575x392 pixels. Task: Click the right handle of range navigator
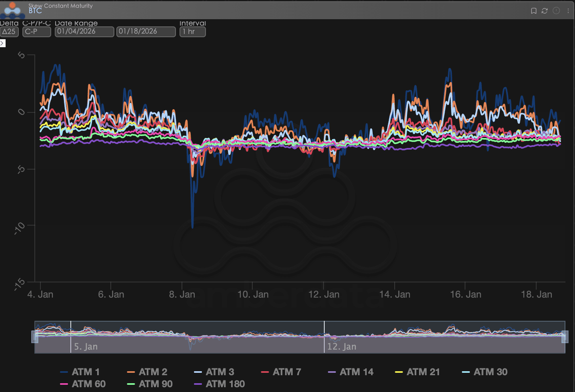click(x=565, y=337)
